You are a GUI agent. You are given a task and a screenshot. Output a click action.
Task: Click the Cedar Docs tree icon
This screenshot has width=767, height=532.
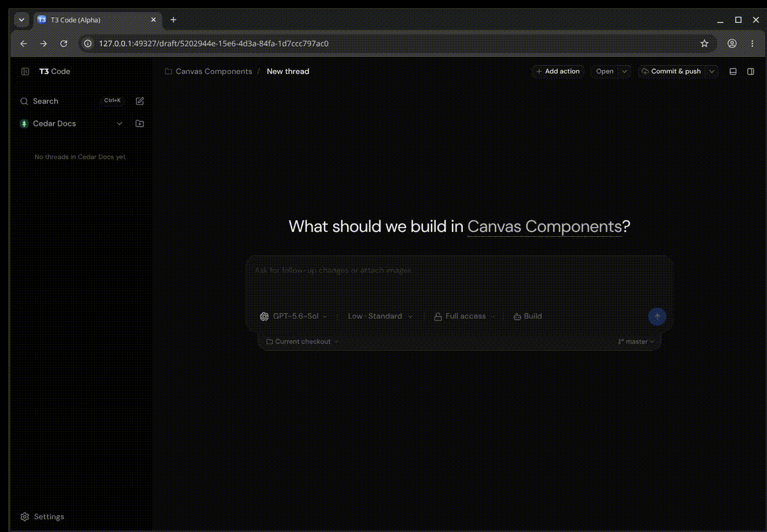click(x=24, y=124)
